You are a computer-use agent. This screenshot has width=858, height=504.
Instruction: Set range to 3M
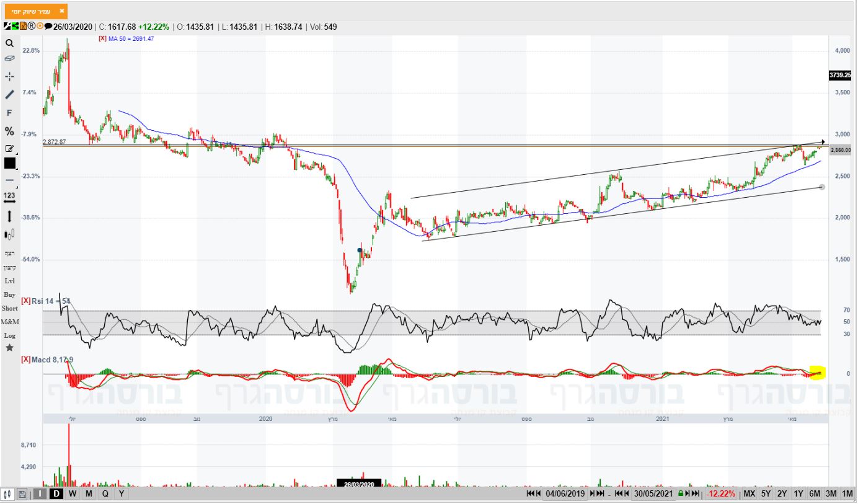(831, 494)
